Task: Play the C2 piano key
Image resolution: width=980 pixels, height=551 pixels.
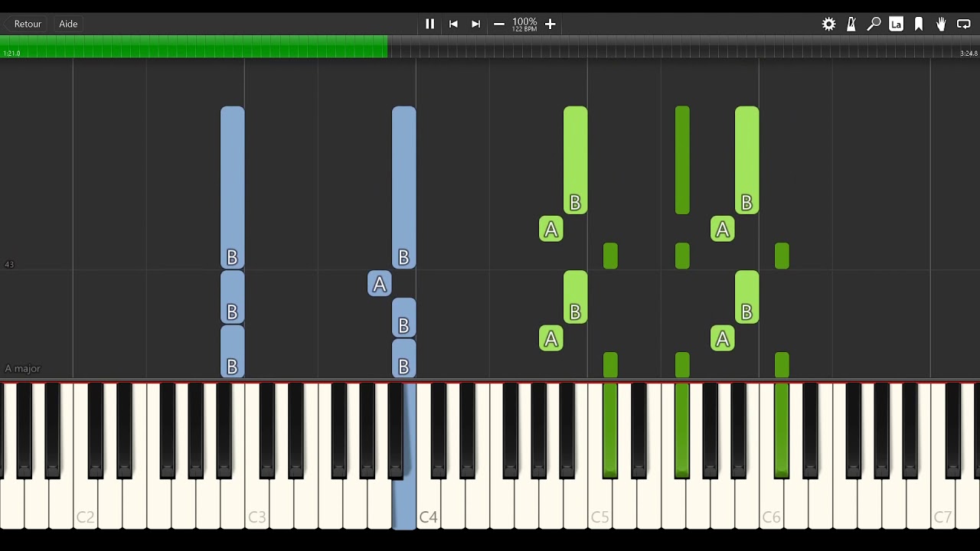Action: tap(85, 505)
